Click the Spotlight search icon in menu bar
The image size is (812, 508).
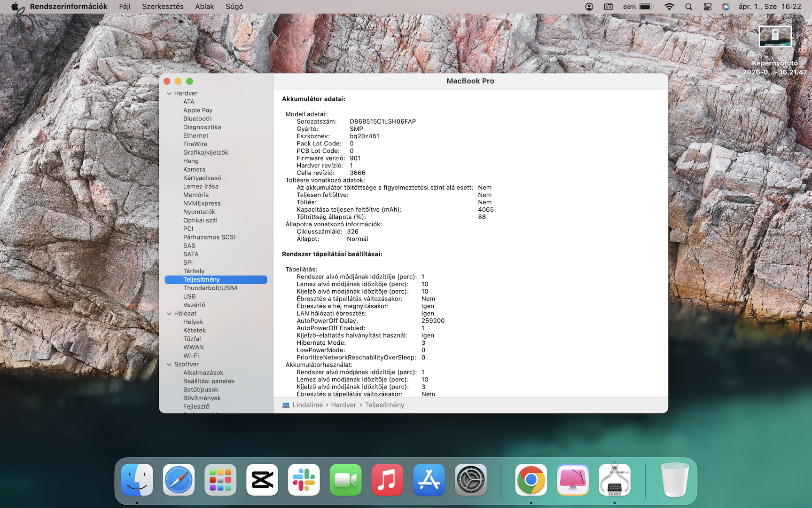(x=688, y=7)
